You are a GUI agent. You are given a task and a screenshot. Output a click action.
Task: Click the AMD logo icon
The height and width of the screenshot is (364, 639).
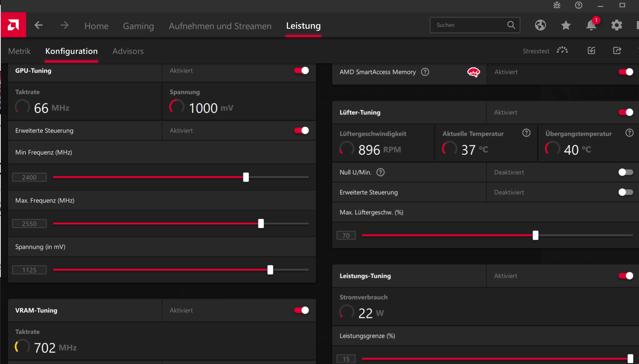(x=13, y=25)
